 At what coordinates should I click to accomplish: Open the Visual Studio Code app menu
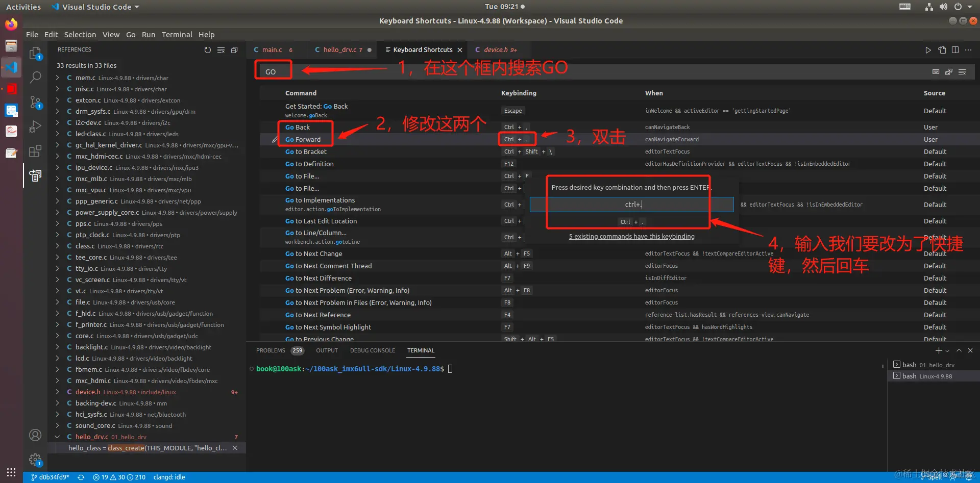click(x=95, y=7)
